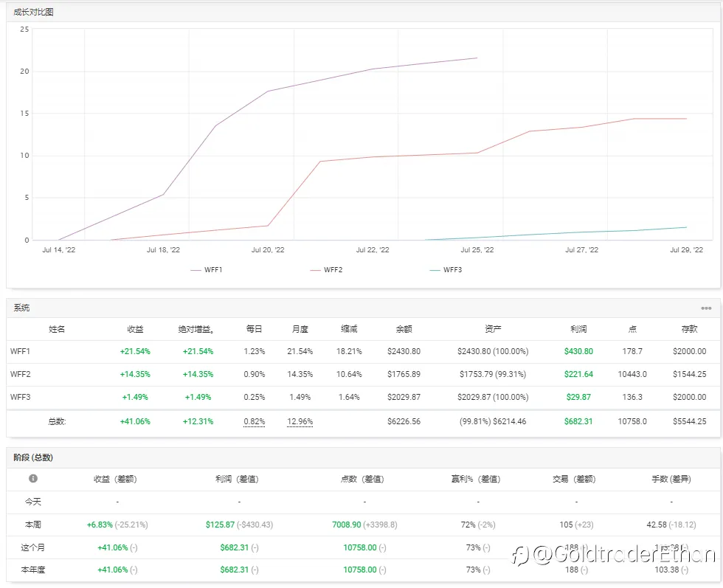Select WFF1 drawdown value 18.21%
The image size is (723, 588).
click(349, 351)
